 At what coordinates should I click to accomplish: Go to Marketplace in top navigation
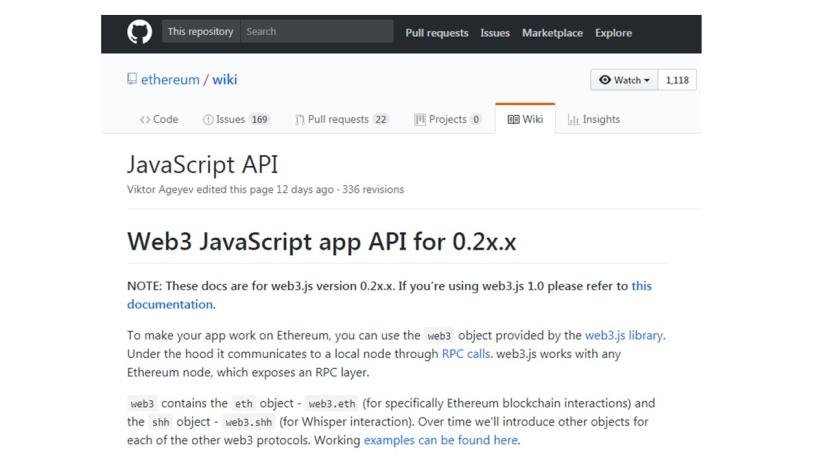click(552, 33)
